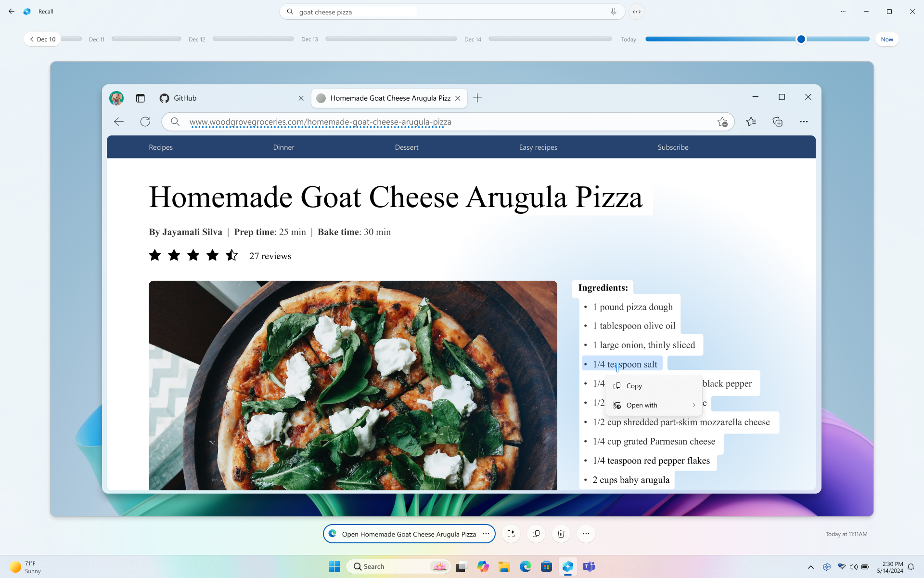Open the developer tools icon
The height and width of the screenshot is (578, 924).
(637, 12)
